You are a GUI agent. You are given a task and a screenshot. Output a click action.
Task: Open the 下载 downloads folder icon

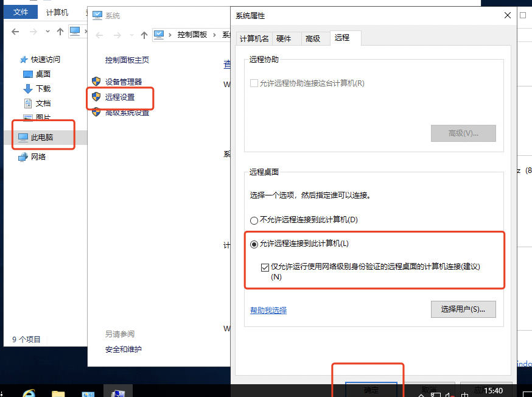(27, 89)
